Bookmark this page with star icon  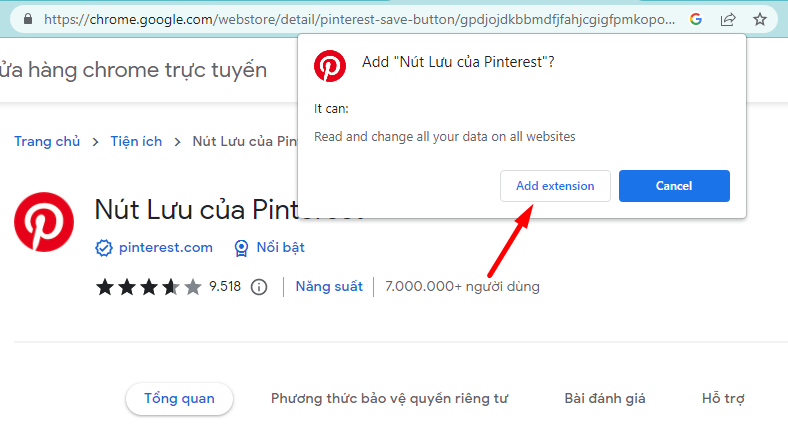point(760,19)
